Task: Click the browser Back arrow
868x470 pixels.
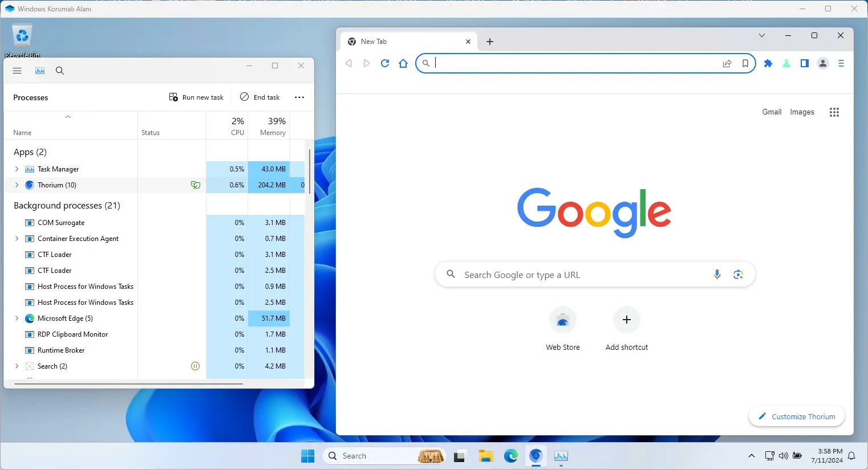Action: (348, 63)
